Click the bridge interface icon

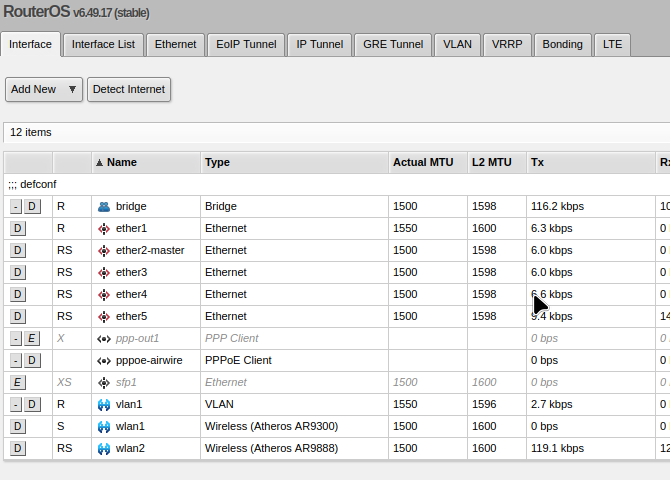(x=104, y=207)
